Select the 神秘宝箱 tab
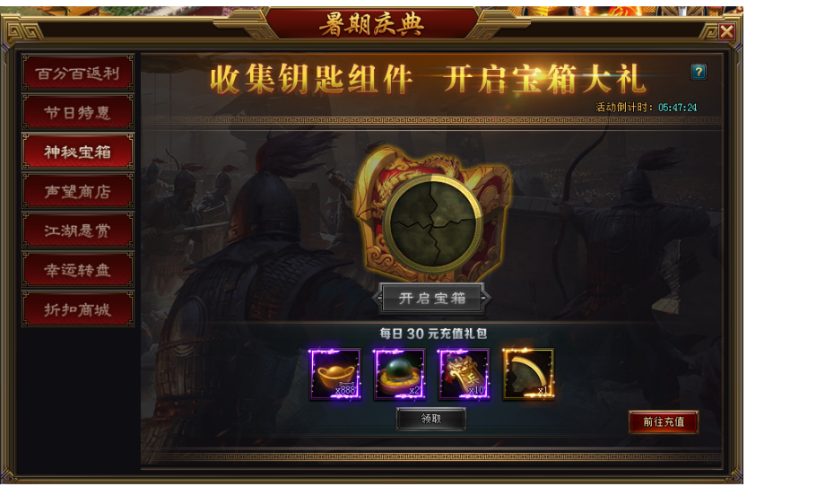The image size is (825, 504). coord(78,152)
